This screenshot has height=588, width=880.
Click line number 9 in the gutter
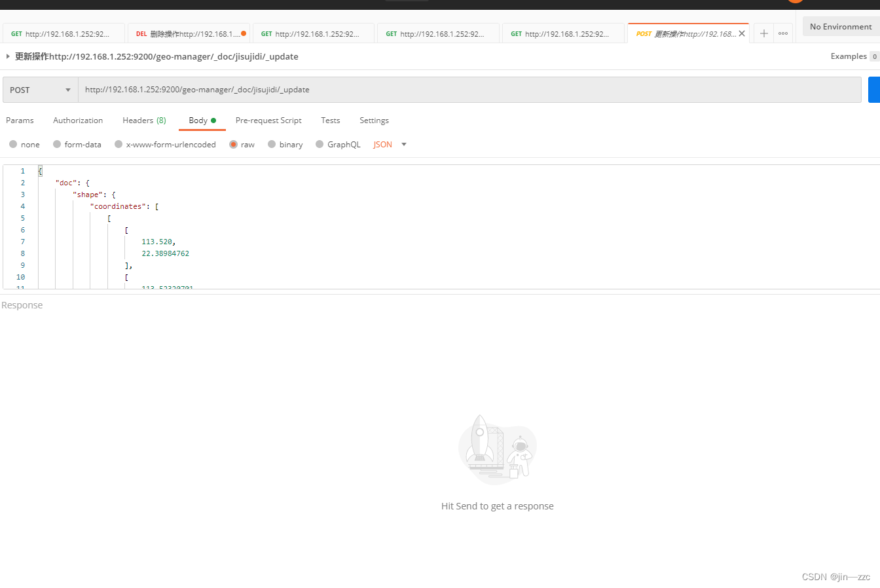point(22,265)
